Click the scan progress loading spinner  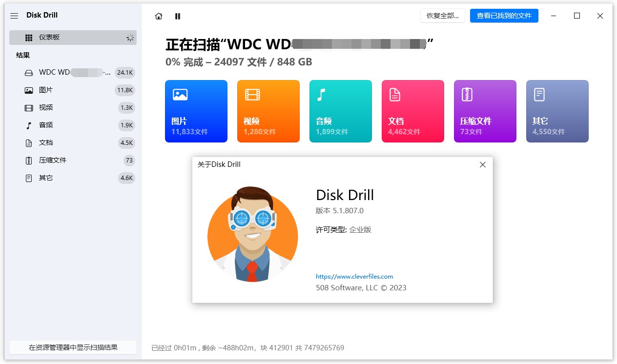[130, 37]
